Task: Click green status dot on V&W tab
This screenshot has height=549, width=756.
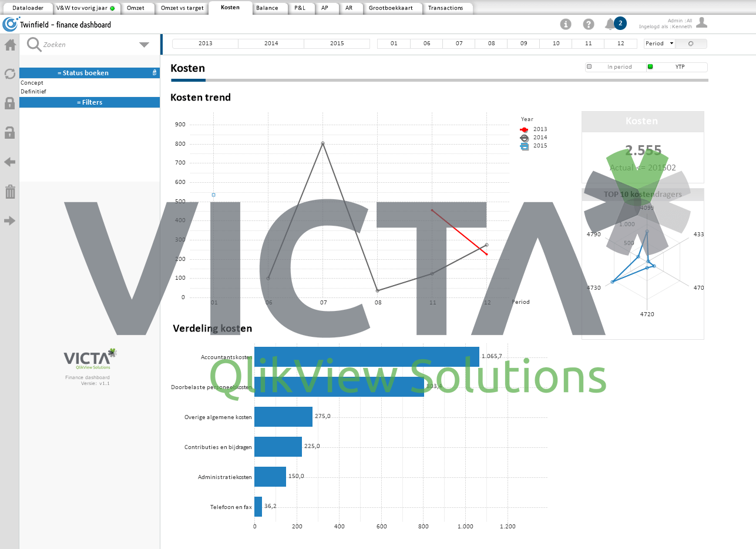Action: click(x=112, y=8)
